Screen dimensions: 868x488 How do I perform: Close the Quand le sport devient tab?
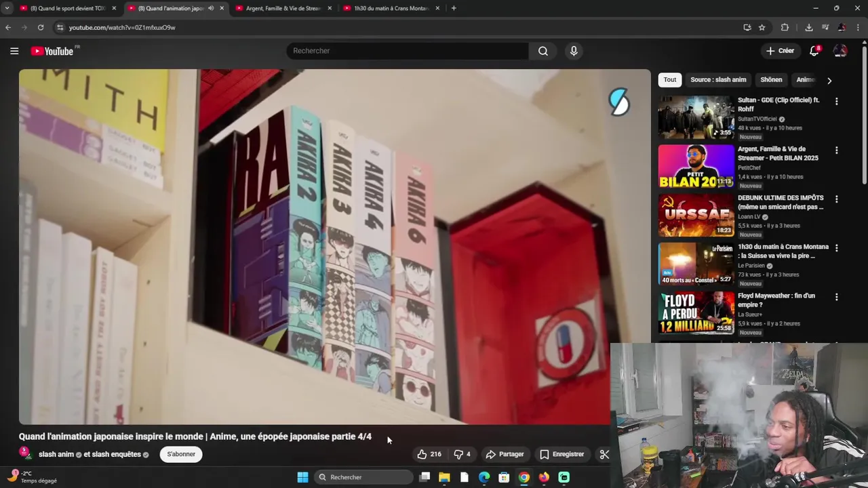(114, 8)
